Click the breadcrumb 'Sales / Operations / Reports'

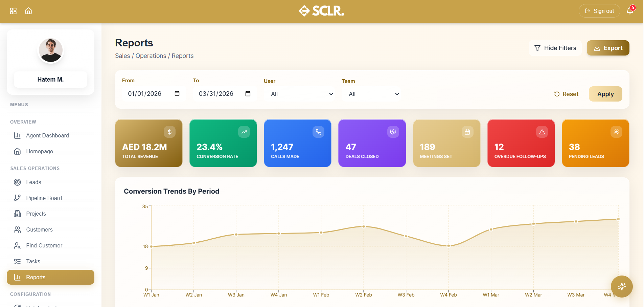click(x=154, y=56)
